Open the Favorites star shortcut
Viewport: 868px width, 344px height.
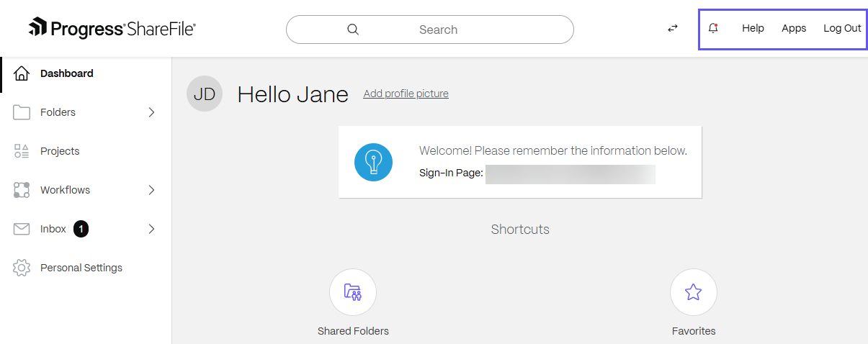click(693, 291)
